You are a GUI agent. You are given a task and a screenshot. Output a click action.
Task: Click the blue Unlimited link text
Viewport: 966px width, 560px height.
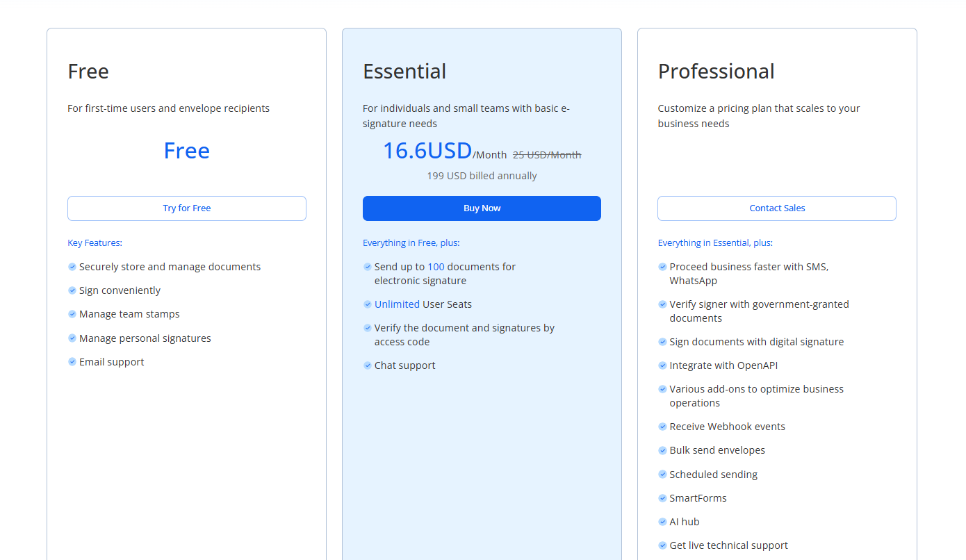click(x=397, y=304)
